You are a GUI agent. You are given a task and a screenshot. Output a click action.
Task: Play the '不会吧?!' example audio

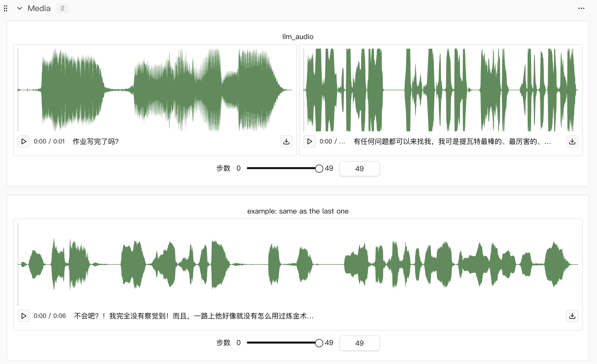(x=24, y=316)
